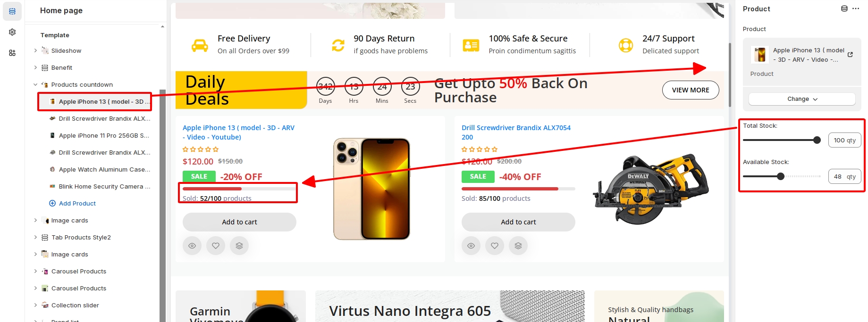The height and width of the screenshot is (322, 868).
Task: Add the iPhone 13 to wishlist with heart icon
Action: coord(216,246)
